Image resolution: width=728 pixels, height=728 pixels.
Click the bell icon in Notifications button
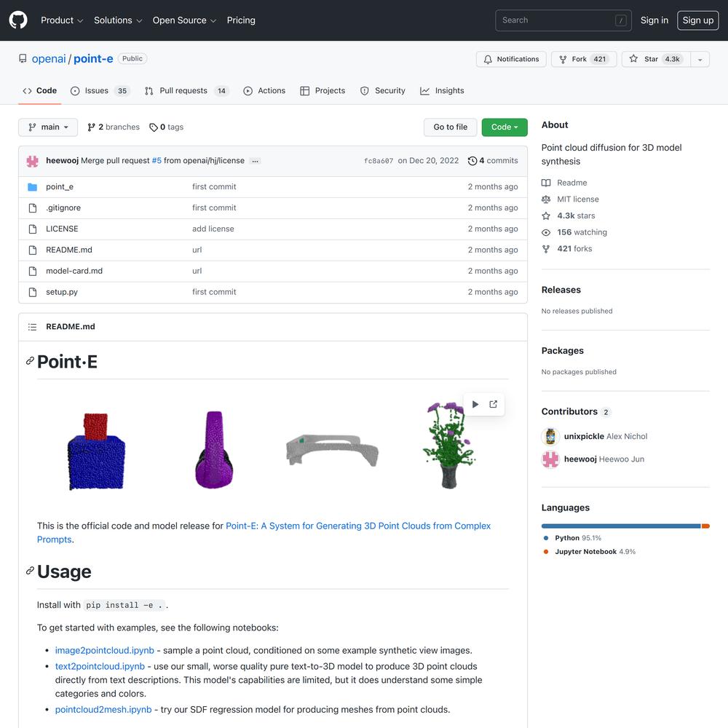[488, 60]
